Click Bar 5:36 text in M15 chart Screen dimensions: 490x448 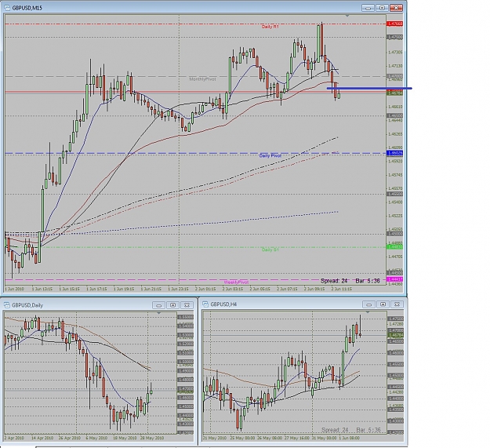click(x=368, y=281)
